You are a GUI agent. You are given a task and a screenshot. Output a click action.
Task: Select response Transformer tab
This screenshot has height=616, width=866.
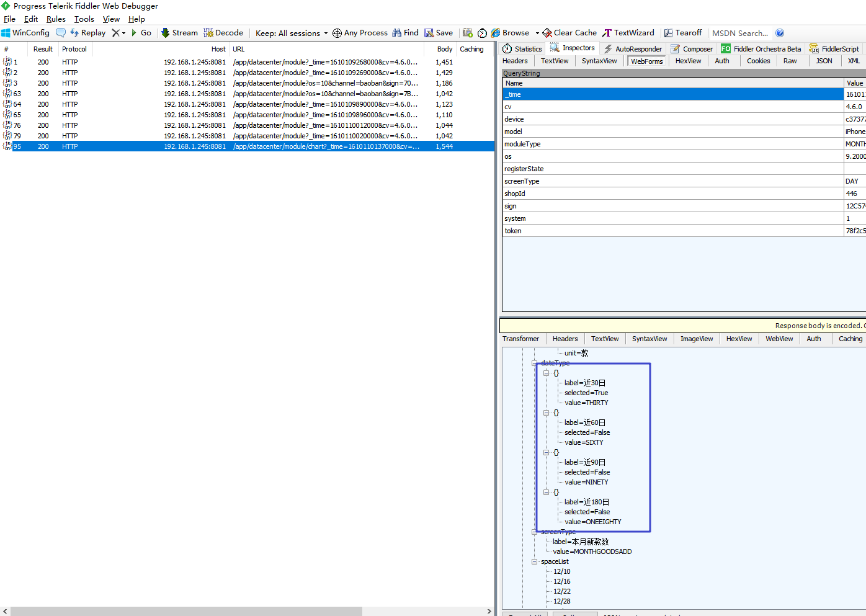521,339
